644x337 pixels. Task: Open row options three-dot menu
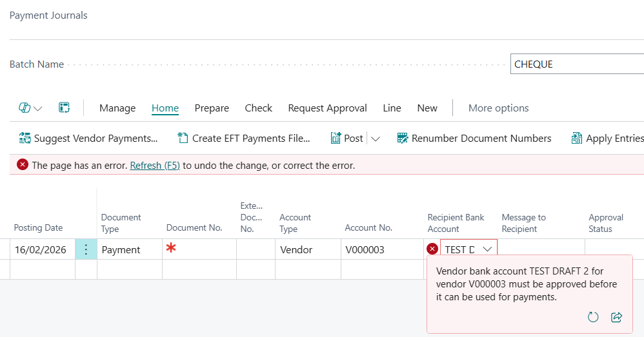[x=86, y=249]
